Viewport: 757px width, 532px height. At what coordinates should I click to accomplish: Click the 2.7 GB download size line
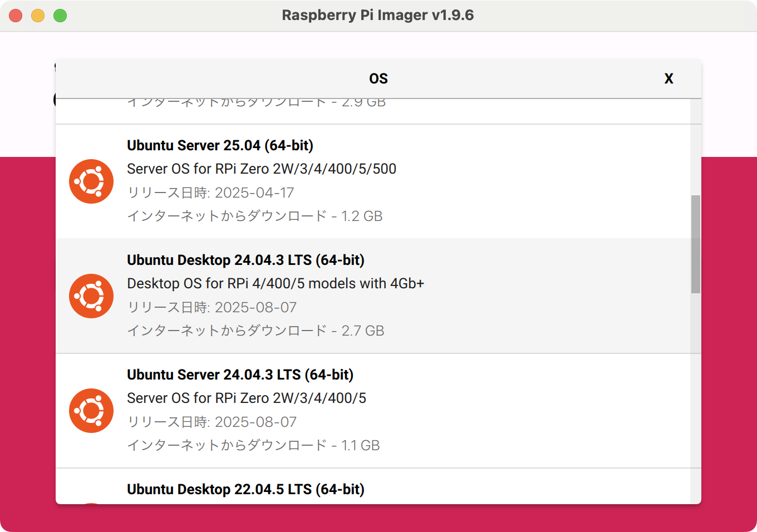[x=255, y=331]
